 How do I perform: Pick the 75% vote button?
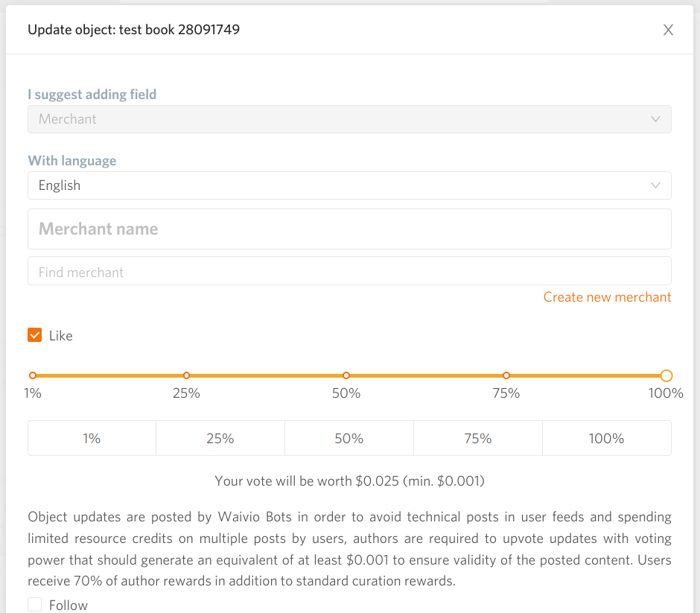click(x=478, y=438)
